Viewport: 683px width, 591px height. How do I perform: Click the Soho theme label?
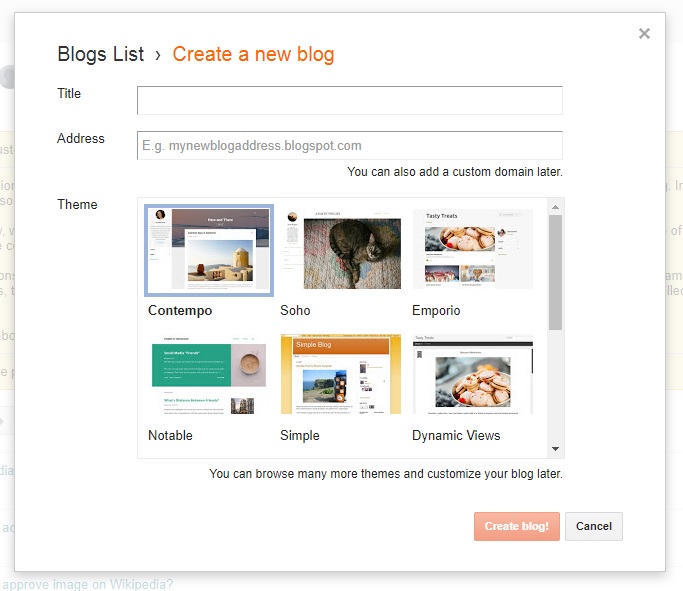pyautogui.click(x=295, y=311)
